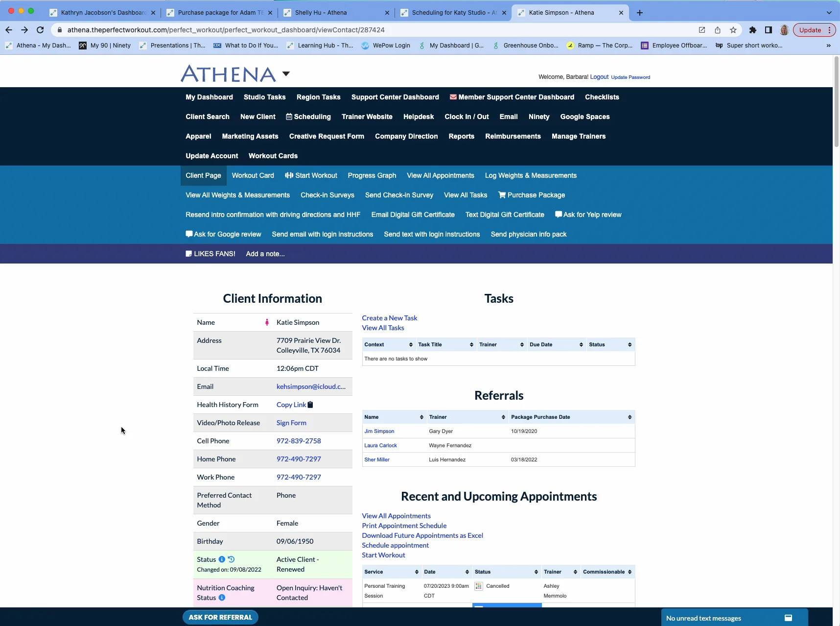Click the Jim Simpson referral link
This screenshot has height=626, width=840.
click(379, 432)
